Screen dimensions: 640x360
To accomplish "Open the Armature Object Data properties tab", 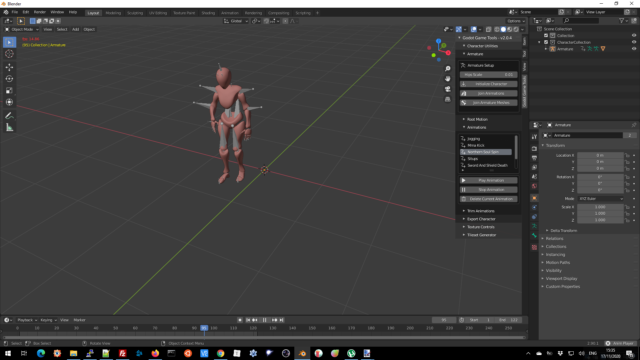I will click(534, 226).
